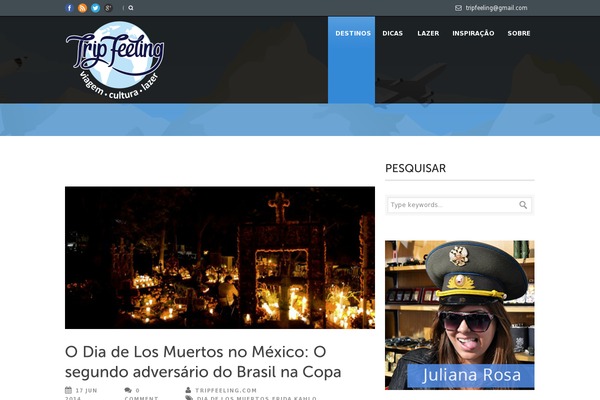This screenshot has width=600, height=400.
Task: Click the calendar icon by 17 Jun
Action: pos(68,390)
